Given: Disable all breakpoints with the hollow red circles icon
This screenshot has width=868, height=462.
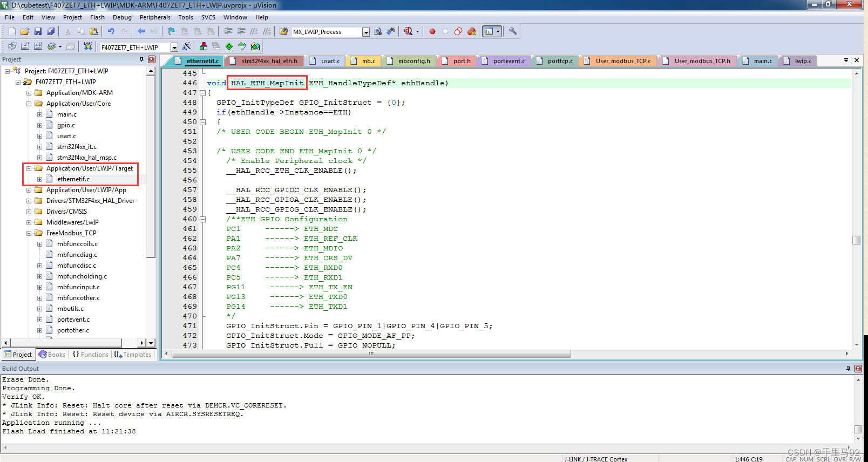Looking at the screenshot, I should (x=458, y=31).
